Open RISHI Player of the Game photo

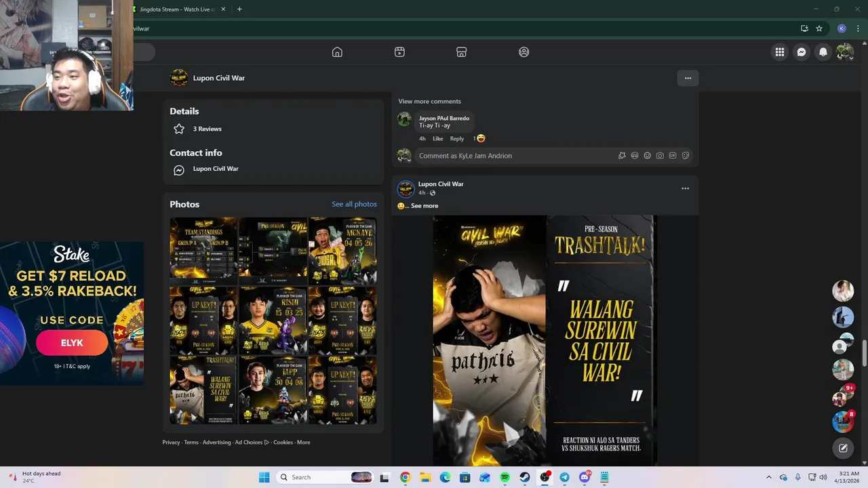click(x=273, y=320)
